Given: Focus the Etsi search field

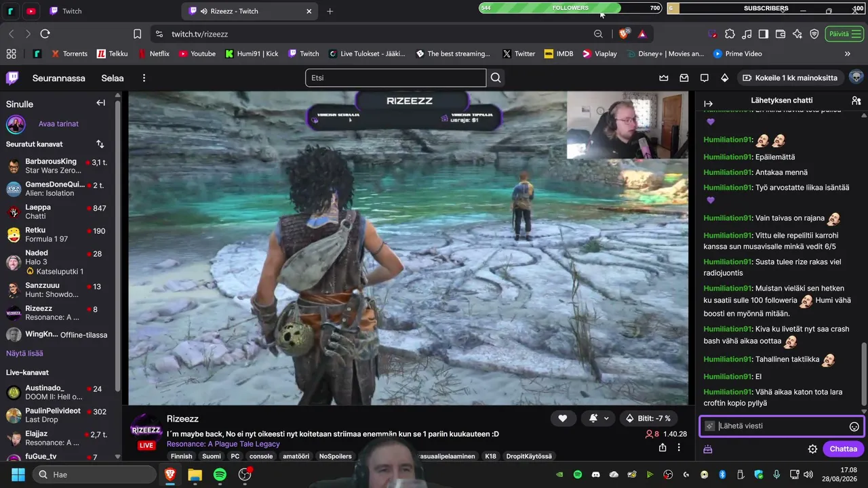Looking at the screenshot, I should (x=395, y=78).
